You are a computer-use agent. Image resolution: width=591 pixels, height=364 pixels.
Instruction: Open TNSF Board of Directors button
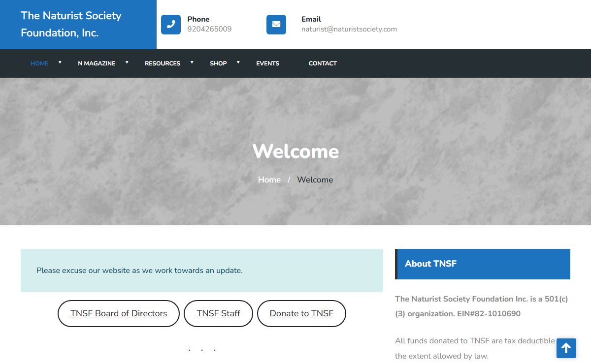pos(119,313)
